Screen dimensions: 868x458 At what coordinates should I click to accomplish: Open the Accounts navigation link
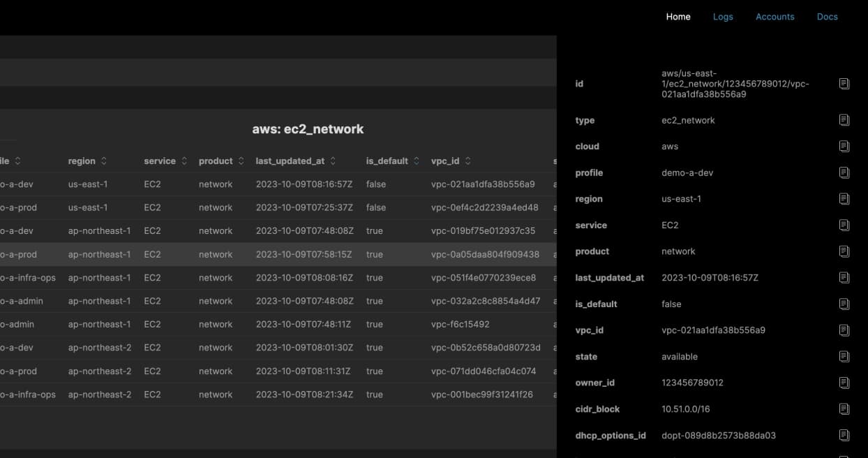775,17
